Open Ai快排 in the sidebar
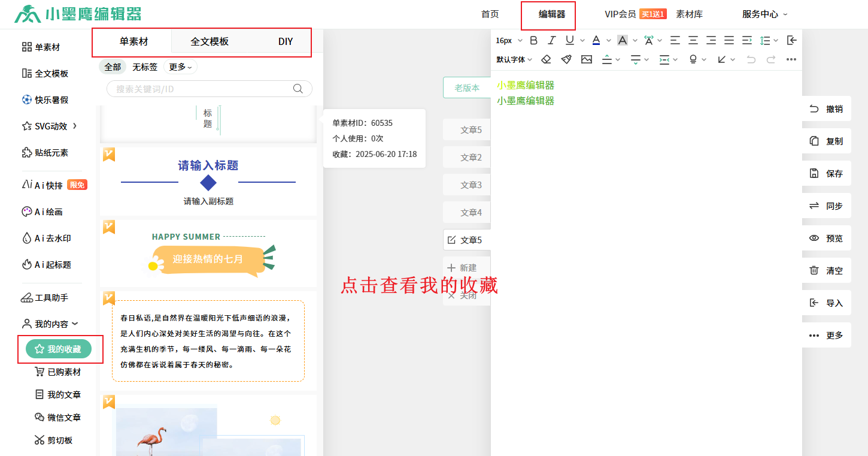The height and width of the screenshot is (456, 868). (54, 185)
